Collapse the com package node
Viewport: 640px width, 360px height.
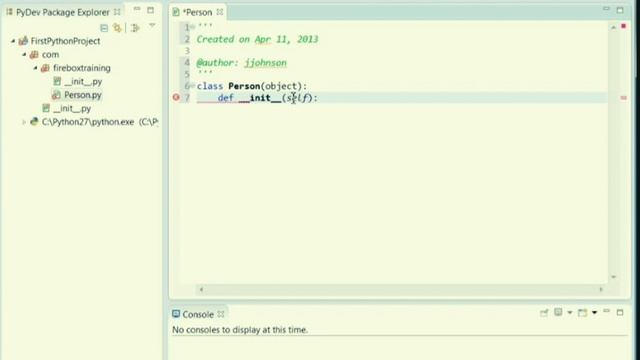tap(24, 54)
